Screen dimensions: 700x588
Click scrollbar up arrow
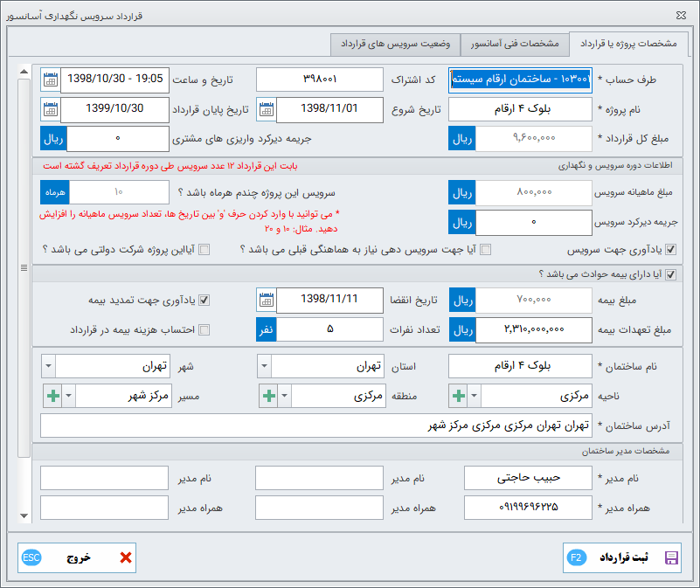coord(24,72)
